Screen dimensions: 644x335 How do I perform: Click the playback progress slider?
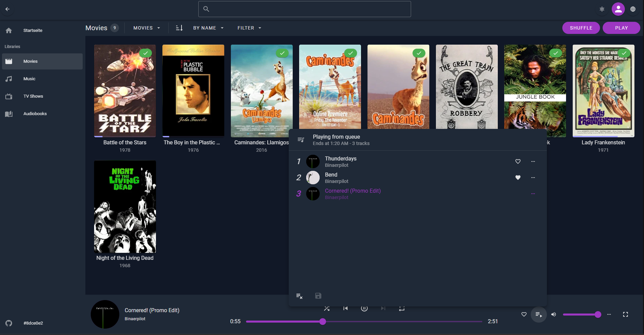pos(364,322)
